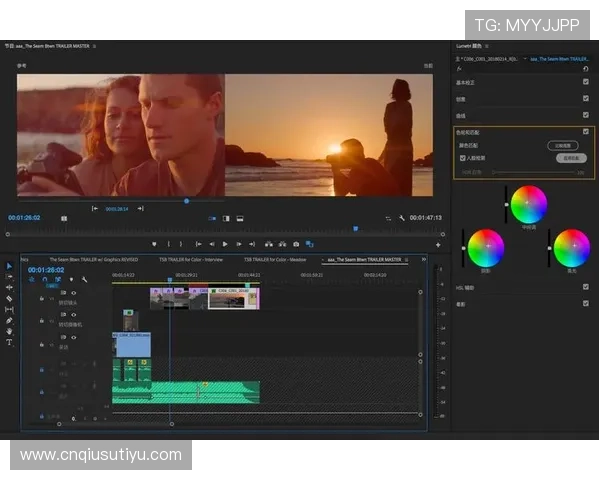The image size is (600, 480).
Task: Select the Hand tool
Action: coord(9,331)
